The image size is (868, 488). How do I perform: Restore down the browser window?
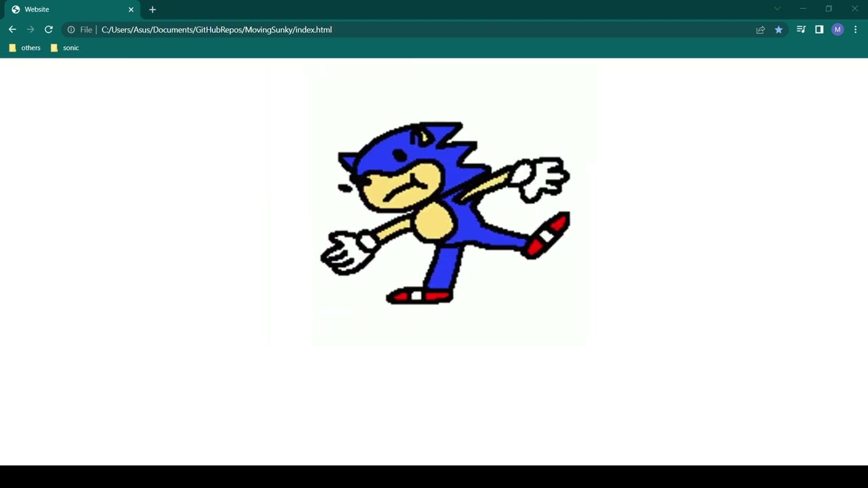(x=829, y=9)
